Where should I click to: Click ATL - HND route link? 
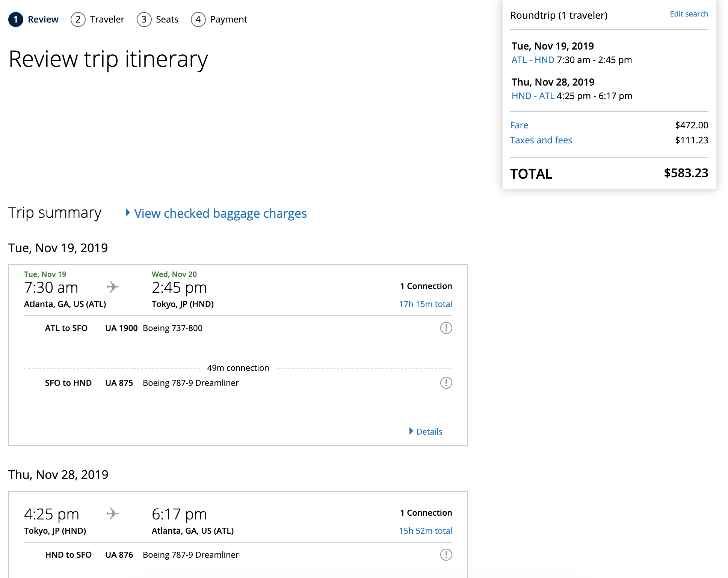click(533, 60)
